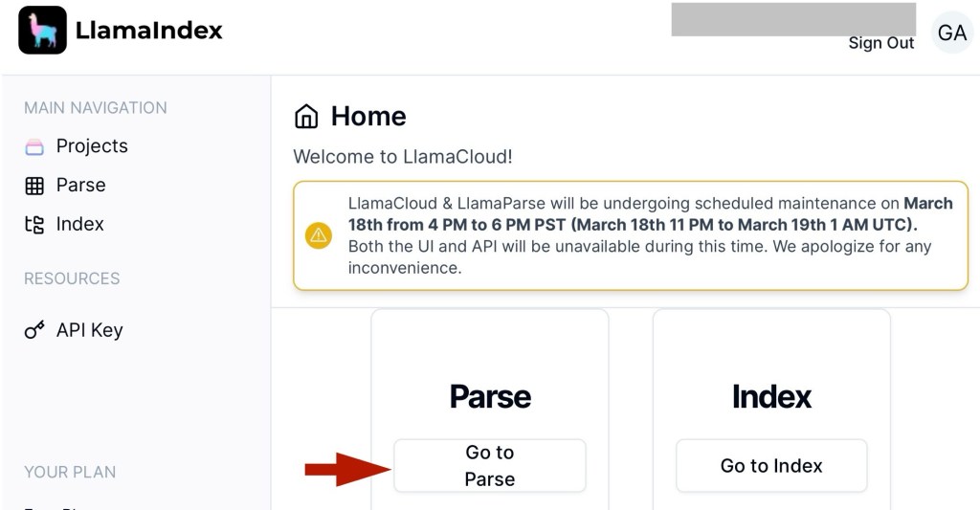980x510 pixels.
Task: Open the API Key resources page
Action: [89, 330]
